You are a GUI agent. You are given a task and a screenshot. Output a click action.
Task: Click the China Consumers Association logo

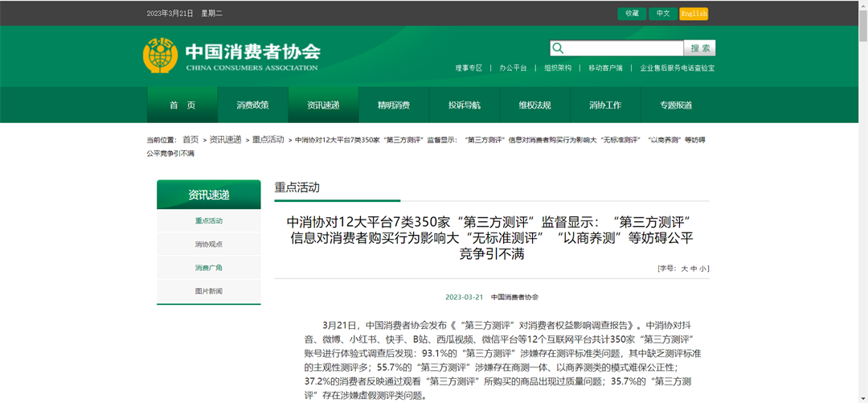pyautogui.click(x=161, y=56)
